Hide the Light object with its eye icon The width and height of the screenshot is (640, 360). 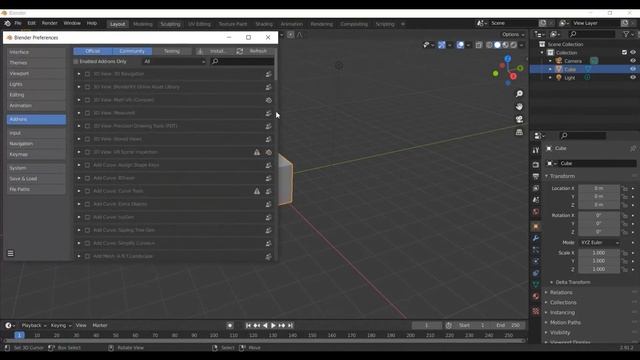point(633,78)
